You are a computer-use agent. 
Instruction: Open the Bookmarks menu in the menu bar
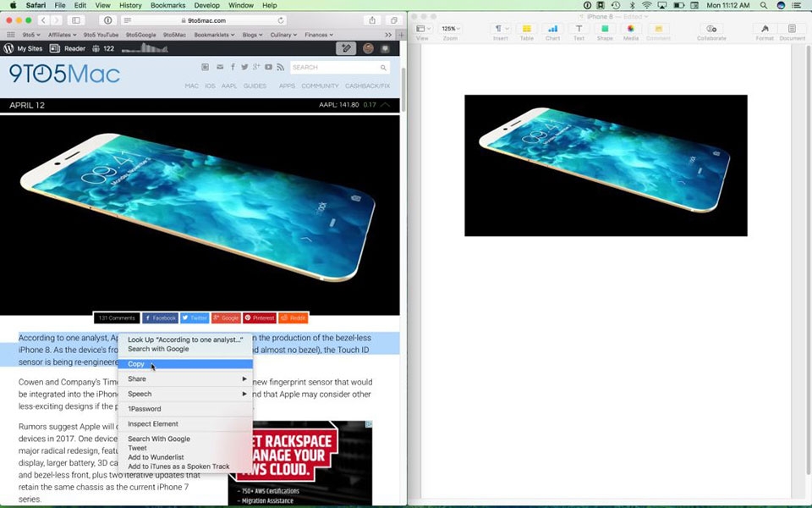[x=167, y=4]
